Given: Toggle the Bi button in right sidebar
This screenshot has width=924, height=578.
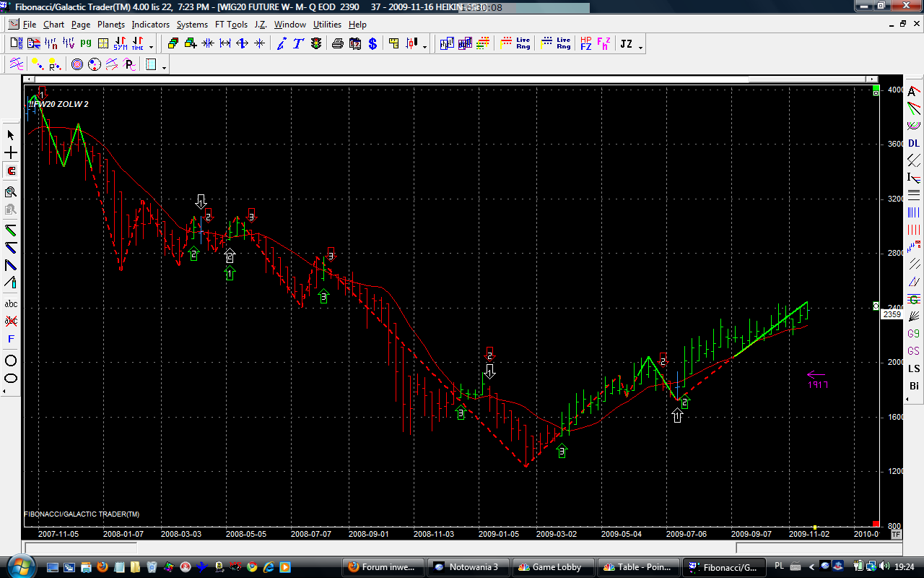Looking at the screenshot, I should point(914,386).
